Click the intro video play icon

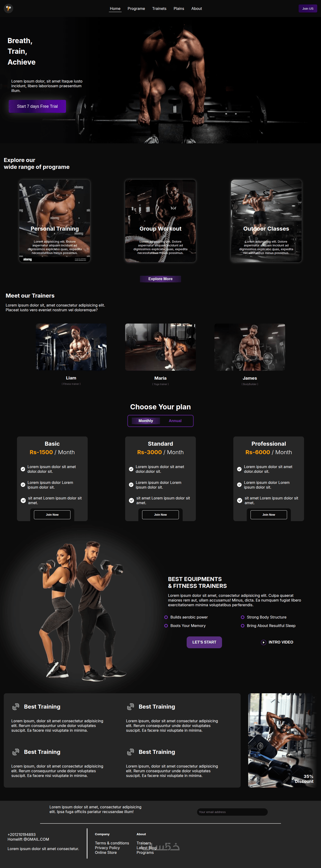click(263, 642)
